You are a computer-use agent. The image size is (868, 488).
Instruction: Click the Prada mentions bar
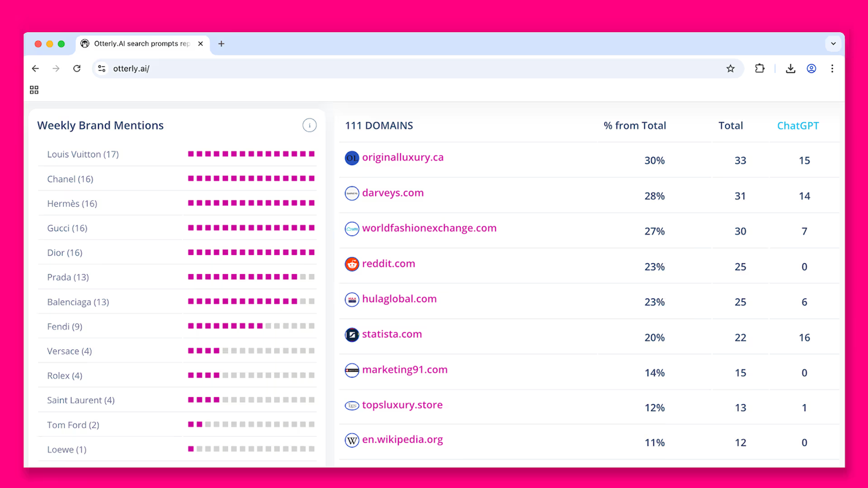pyautogui.click(x=251, y=277)
